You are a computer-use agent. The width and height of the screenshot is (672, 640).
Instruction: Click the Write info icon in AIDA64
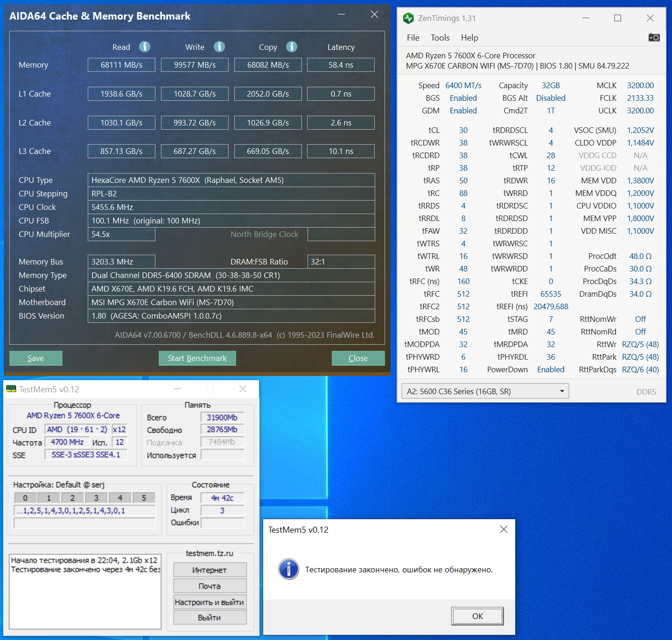(x=219, y=47)
